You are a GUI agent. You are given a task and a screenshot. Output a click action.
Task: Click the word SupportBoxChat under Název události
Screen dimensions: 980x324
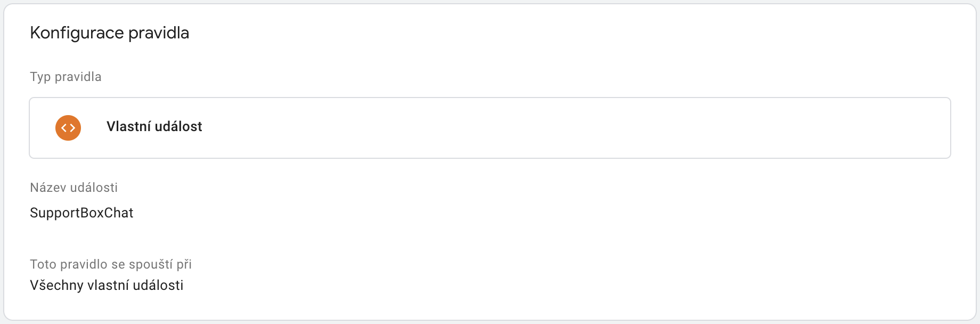click(x=81, y=213)
